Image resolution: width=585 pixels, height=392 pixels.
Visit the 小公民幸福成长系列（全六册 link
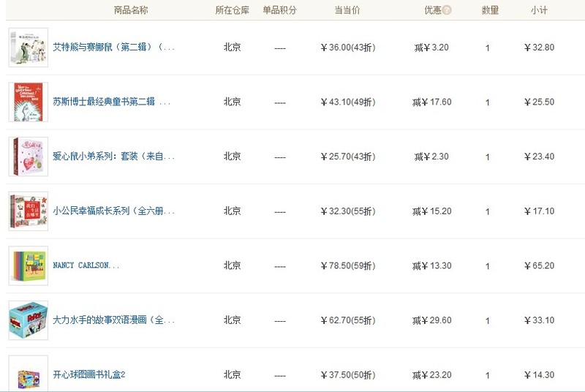(x=113, y=211)
